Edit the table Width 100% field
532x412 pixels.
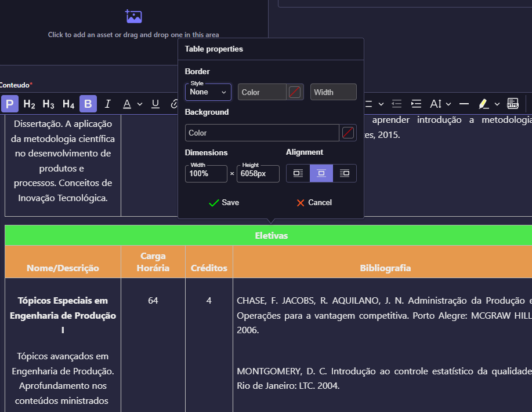pyautogui.click(x=206, y=174)
